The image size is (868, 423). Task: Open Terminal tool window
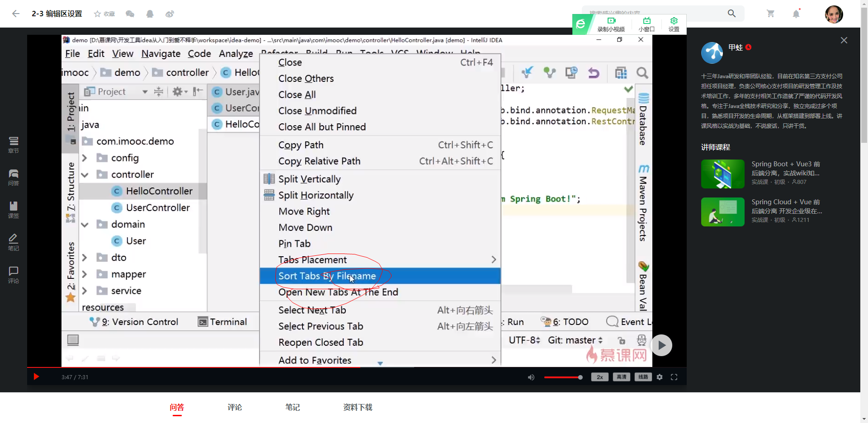click(x=223, y=322)
